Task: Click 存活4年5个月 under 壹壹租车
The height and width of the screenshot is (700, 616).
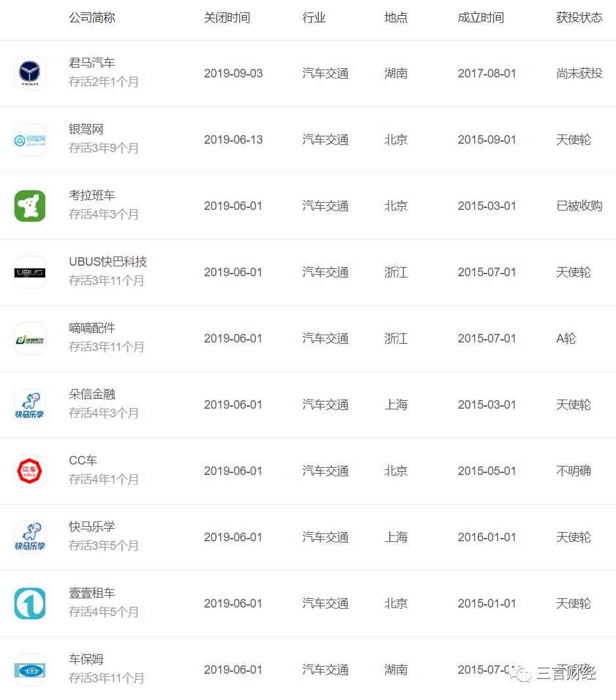Action: (104, 611)
